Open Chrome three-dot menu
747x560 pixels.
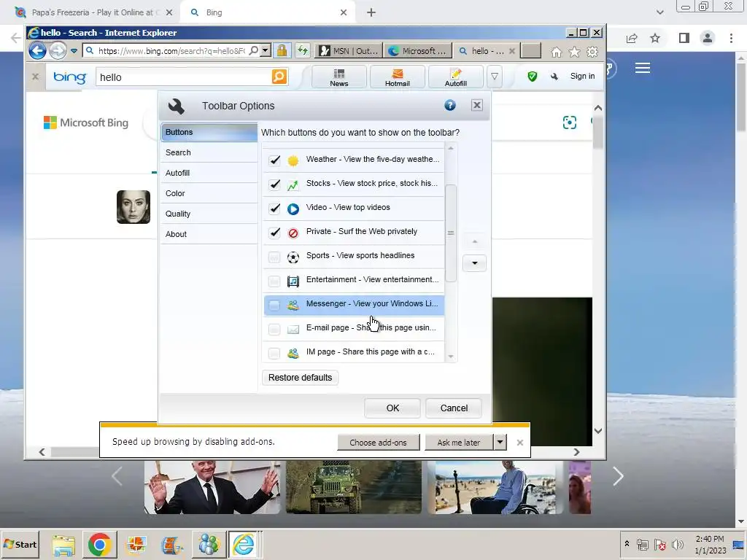[x=731, y=38]
